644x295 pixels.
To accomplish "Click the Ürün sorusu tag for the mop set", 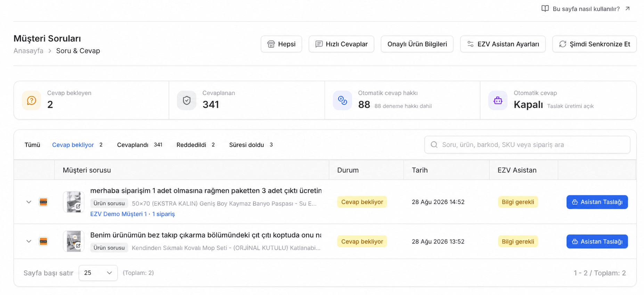I will click(x=109, y=248).
